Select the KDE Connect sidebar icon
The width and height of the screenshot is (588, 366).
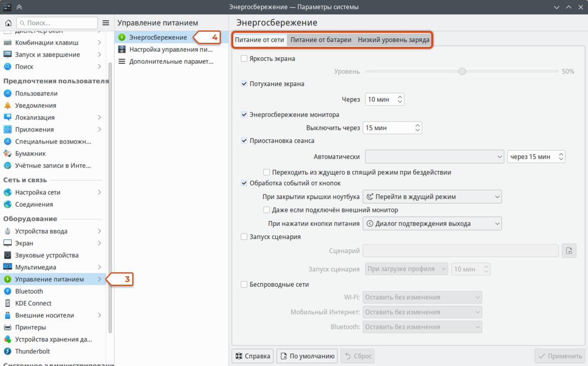pos(8,303)
